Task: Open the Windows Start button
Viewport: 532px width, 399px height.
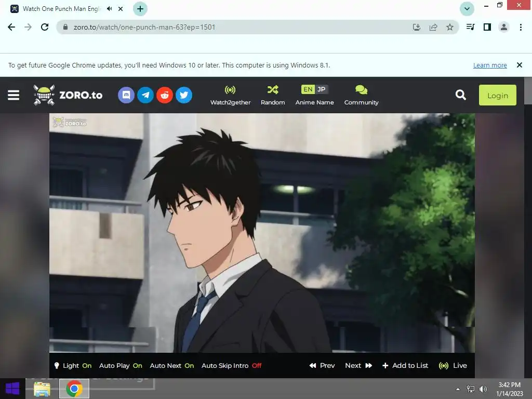Action: [x=12, y=389]
